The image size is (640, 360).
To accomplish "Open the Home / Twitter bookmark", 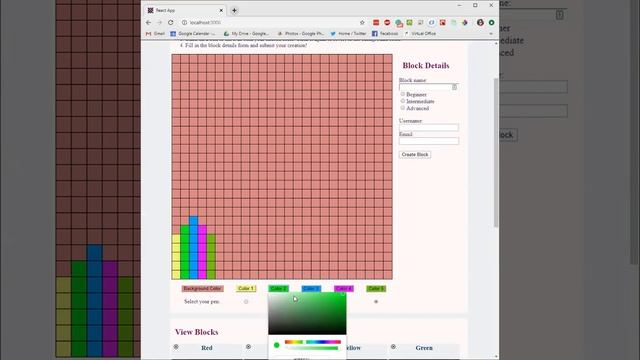I will click(x=348, y=33).
